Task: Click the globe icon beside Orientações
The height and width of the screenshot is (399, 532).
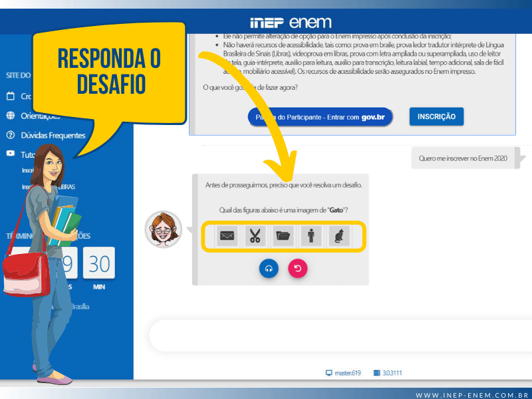Action: (x=11, y=116)
